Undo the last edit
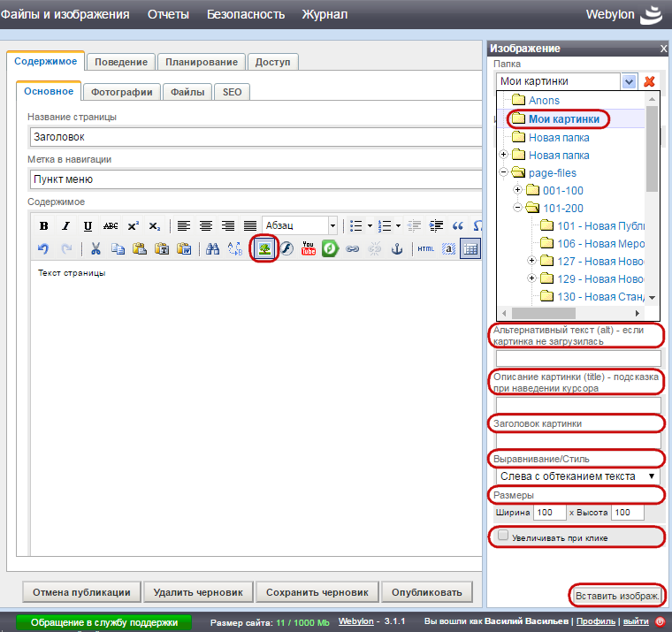Image resolution: width=672 pixels, height=632 pixels. [x=43, y=248]
